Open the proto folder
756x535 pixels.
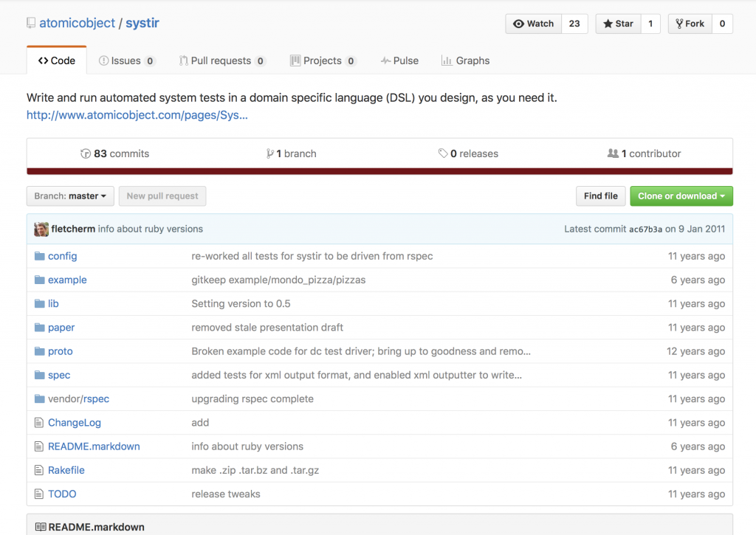point(61,351)
